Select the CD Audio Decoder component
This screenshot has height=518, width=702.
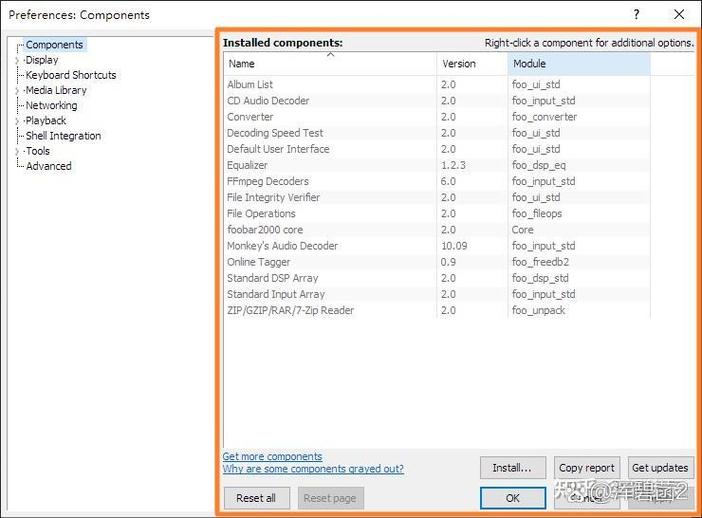click(x=437, y=100)
